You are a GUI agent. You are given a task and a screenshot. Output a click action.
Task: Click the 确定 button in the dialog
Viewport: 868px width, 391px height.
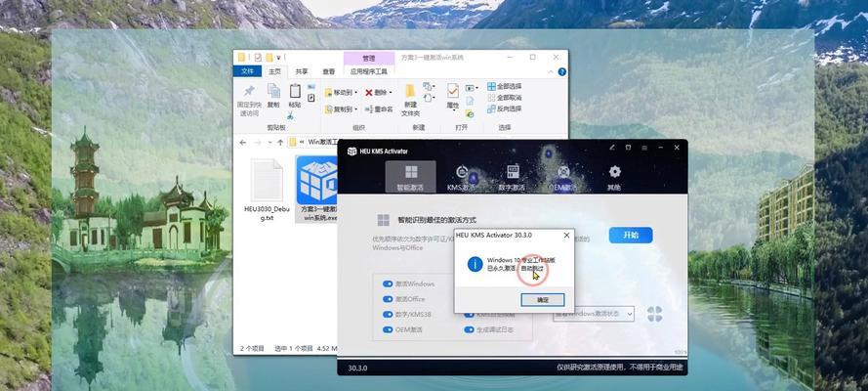click(543, 300)
